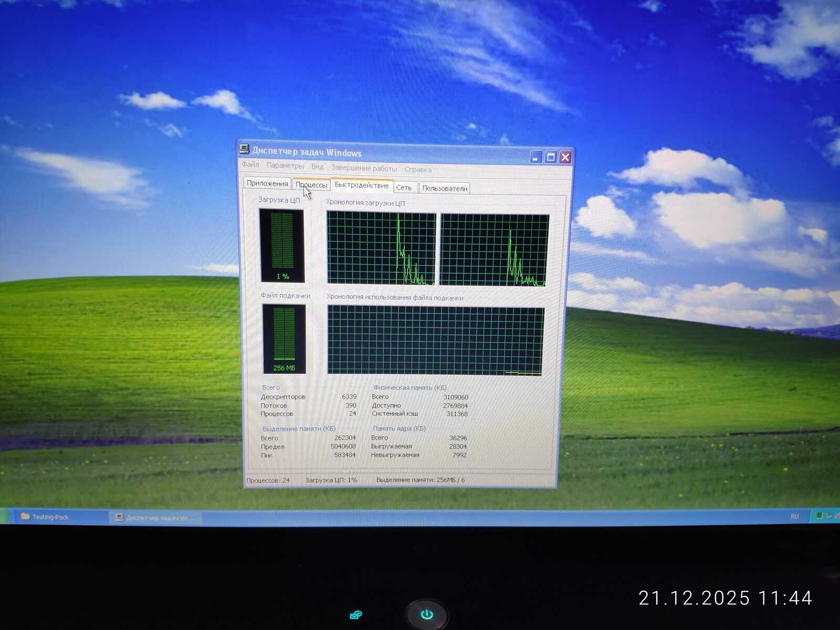
Task: Click the page file usage history graph
Action: [x=436, y=341]
